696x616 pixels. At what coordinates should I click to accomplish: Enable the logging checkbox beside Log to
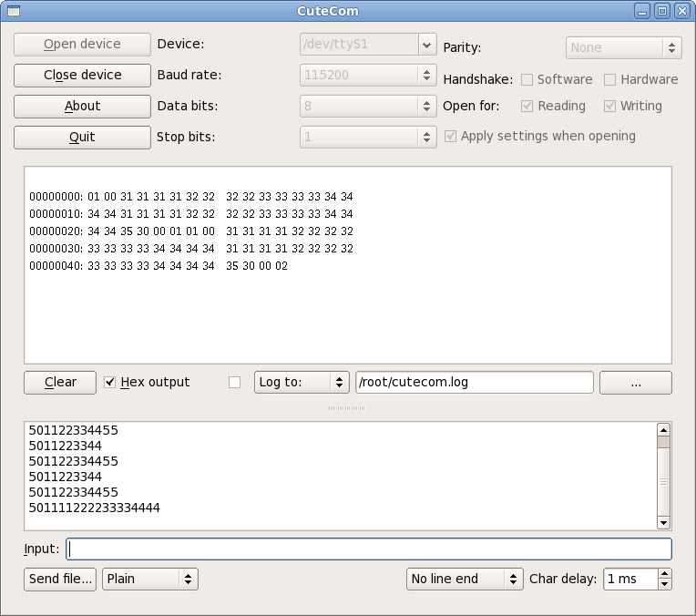pyautogui.click(x=234, y=383)
